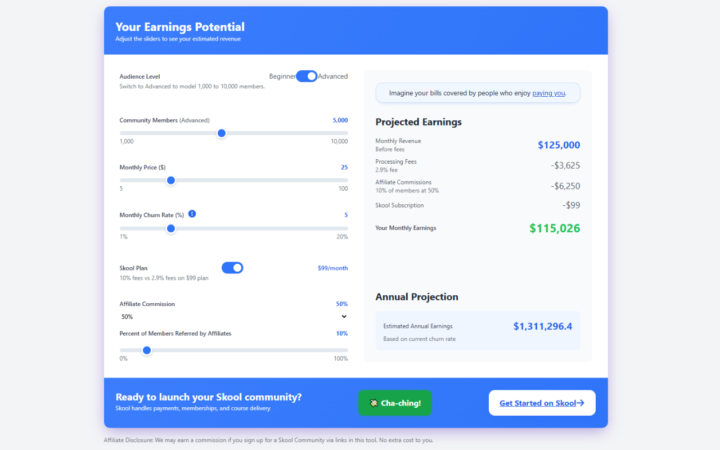The height and width of the screenshot is (450, 720).
Task: Click the "-$6,250" affiliate commissions value
Action: [x=565, y=186]
